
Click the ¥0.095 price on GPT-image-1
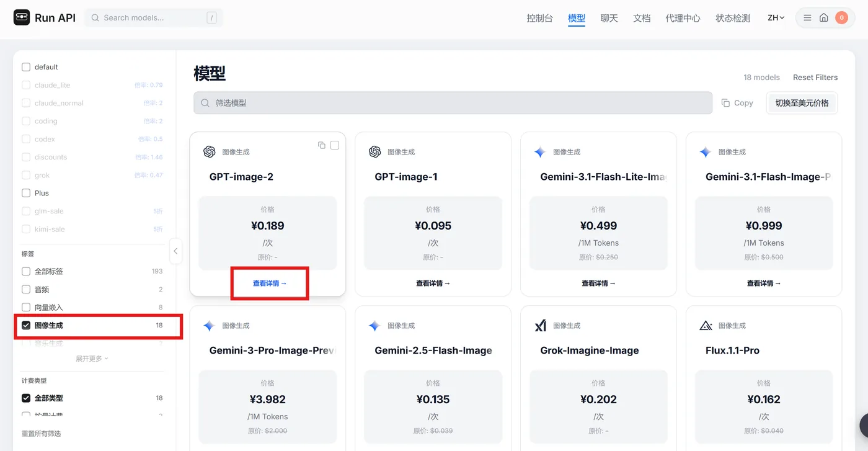coord(433,226)
